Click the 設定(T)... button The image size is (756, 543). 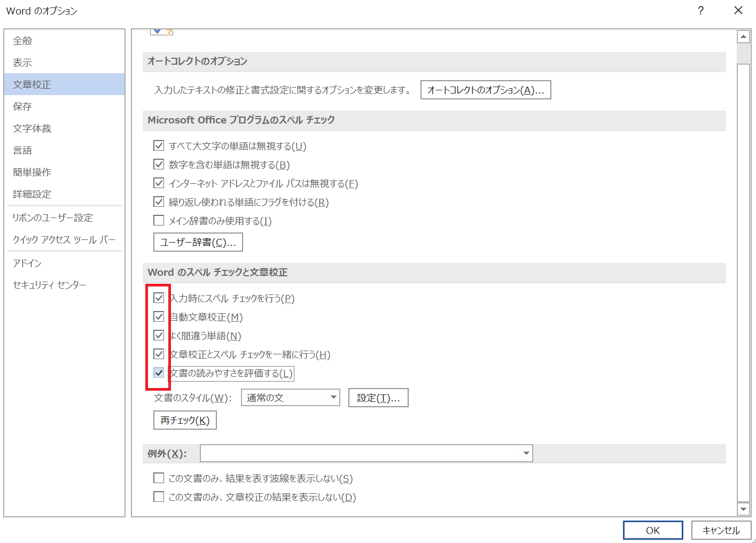[x=378, y=398]
